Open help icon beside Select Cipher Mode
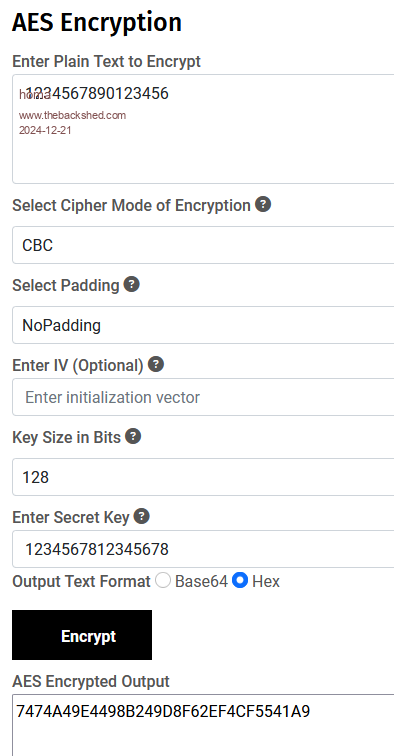Viewport: 394px width, 756px height. pyautogui.click(x=263, y=204)
